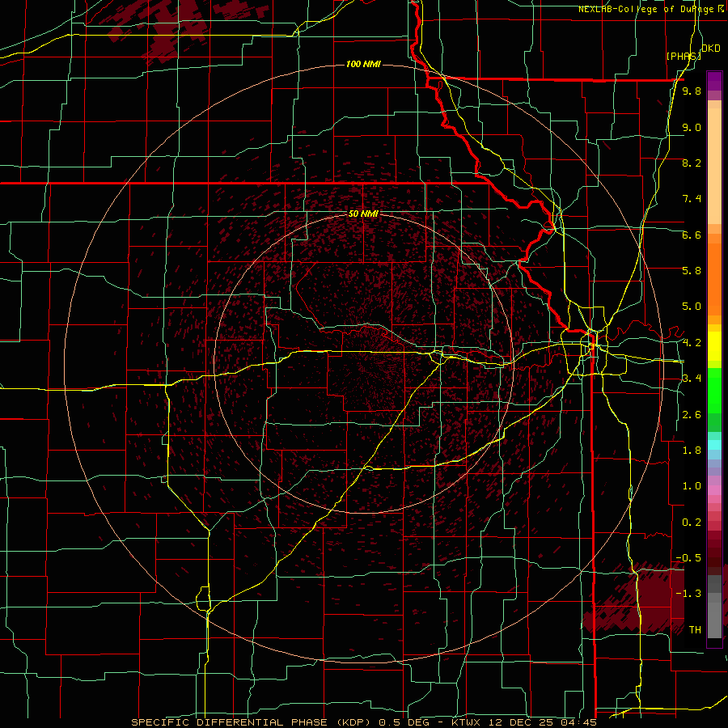Click the 0.2 scale value
This screenshot has height=728, width=728.
point(692,523)
